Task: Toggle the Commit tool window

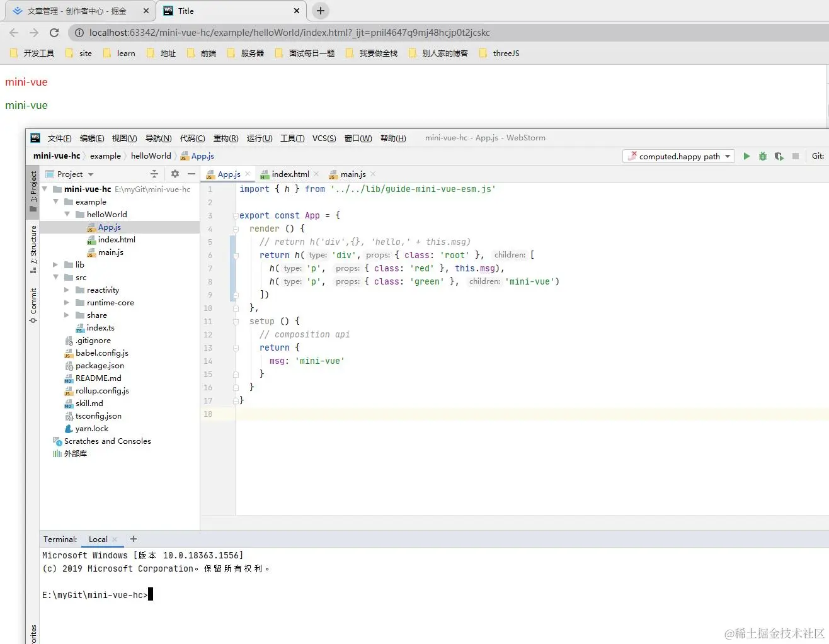Action: coord(33,305)
